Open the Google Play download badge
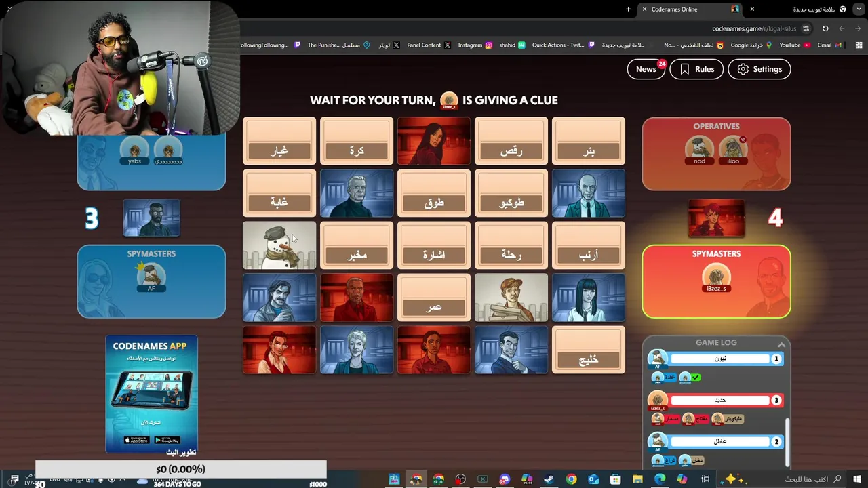868x488 pixels. [167, 441]
